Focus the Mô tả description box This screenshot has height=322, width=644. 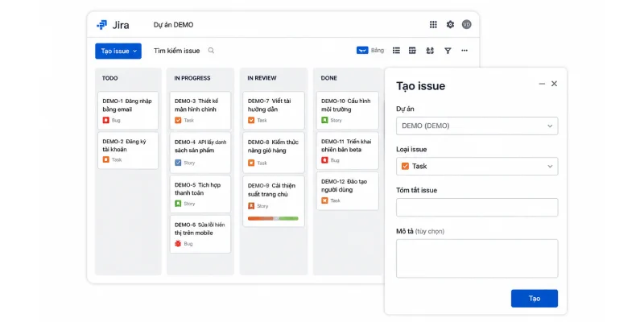[x=477, y=258]
